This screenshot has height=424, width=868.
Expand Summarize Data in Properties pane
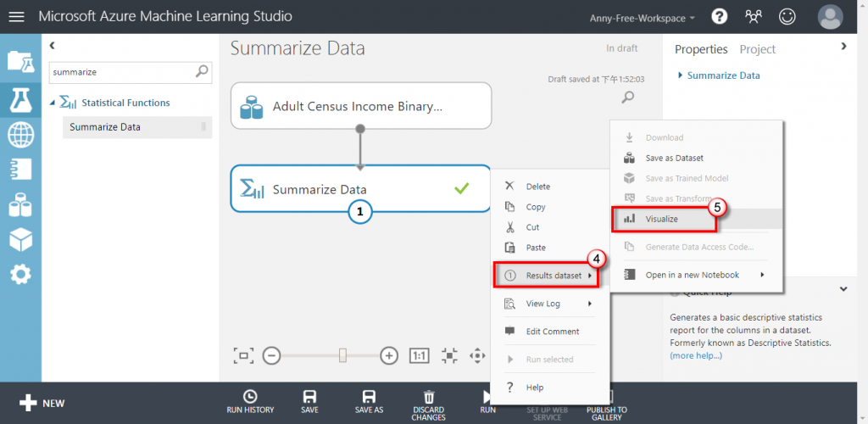pos(680,75)
